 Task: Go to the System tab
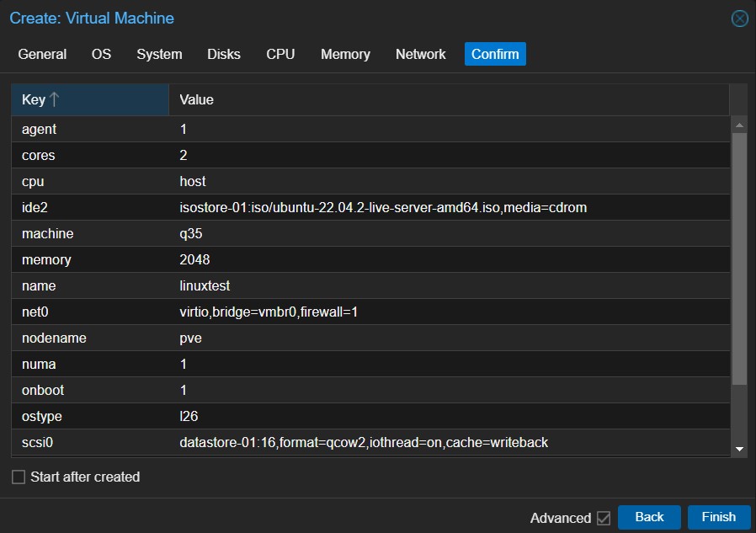(159, 54)
